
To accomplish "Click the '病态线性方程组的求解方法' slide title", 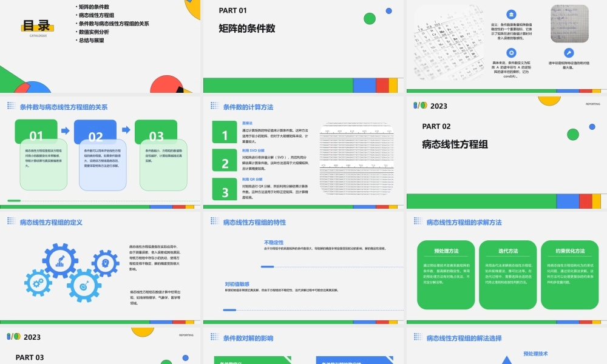I will 464,223.
